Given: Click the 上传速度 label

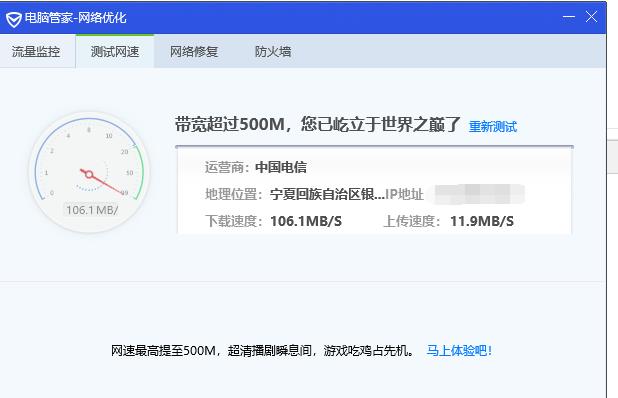Looking at the screenshot, I should pos(412,221).
